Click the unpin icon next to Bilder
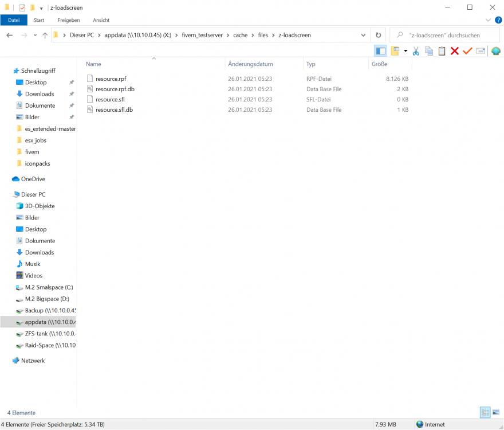The image size is (504, 430). click(x=72, y=117)
